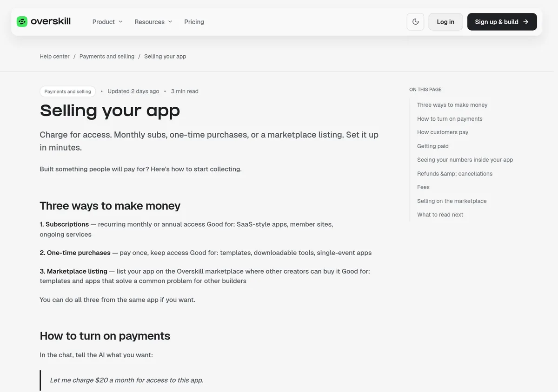The height and width of the screenshot is (392, 558).
Task: Click the bold One-time purchases list item
Action: [75, 253]
